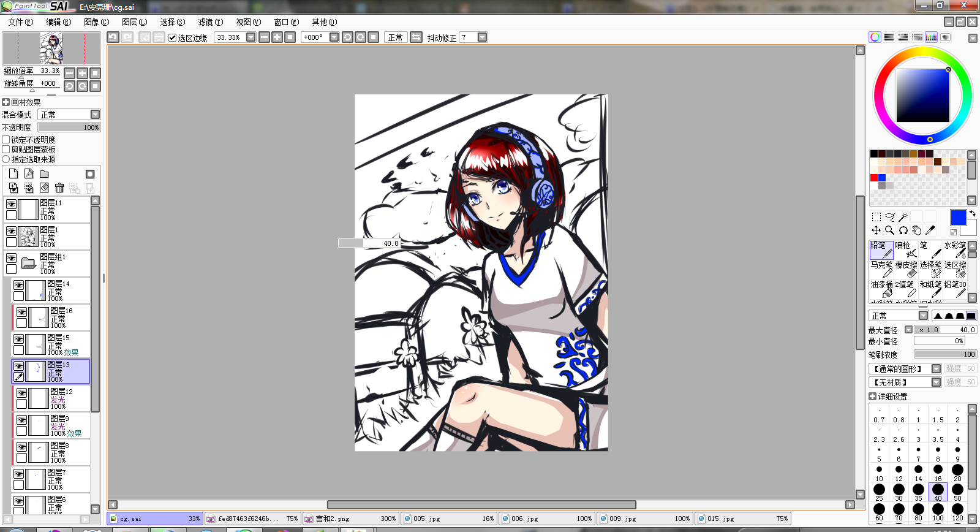The image size is (980, 532).
Task: Open the zoom percentage dropdown arrow
Action: [x=251, y=37]
